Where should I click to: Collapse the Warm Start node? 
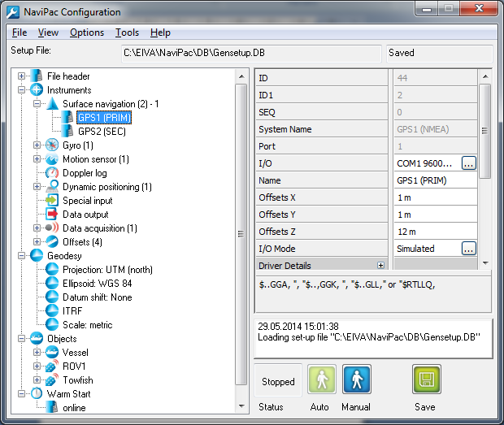pyautogui.click(x=21, y=394)
